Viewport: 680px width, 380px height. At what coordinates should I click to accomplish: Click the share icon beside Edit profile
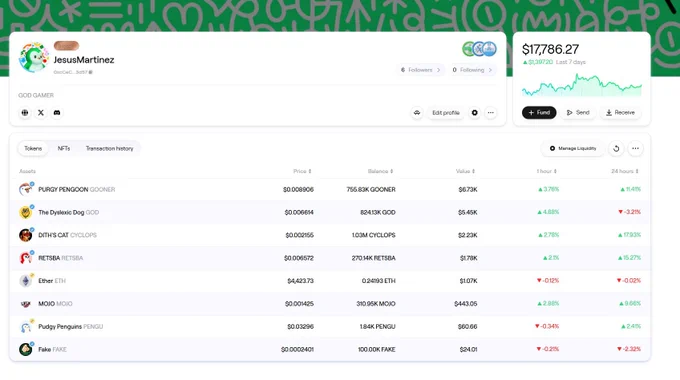(x=417, y=113)
